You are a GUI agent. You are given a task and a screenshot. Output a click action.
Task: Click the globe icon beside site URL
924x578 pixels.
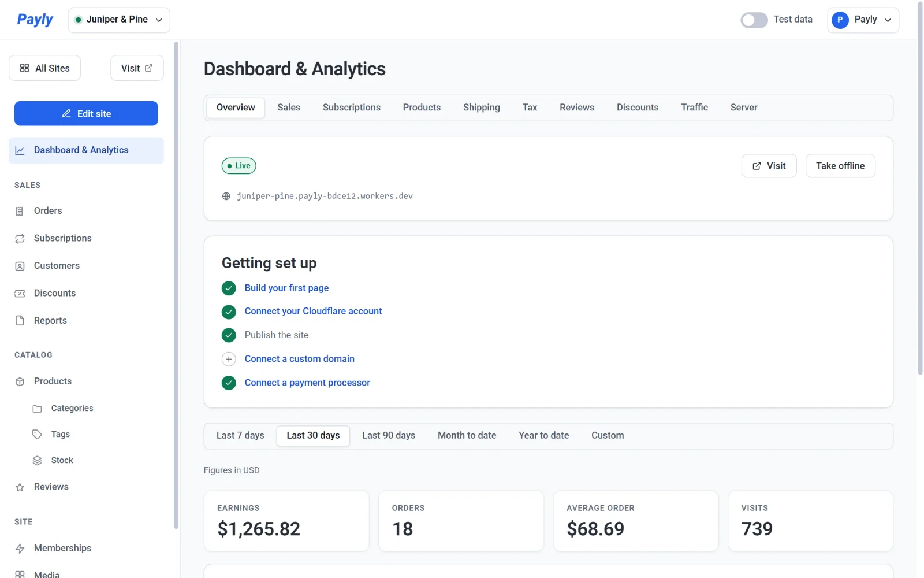226,196
